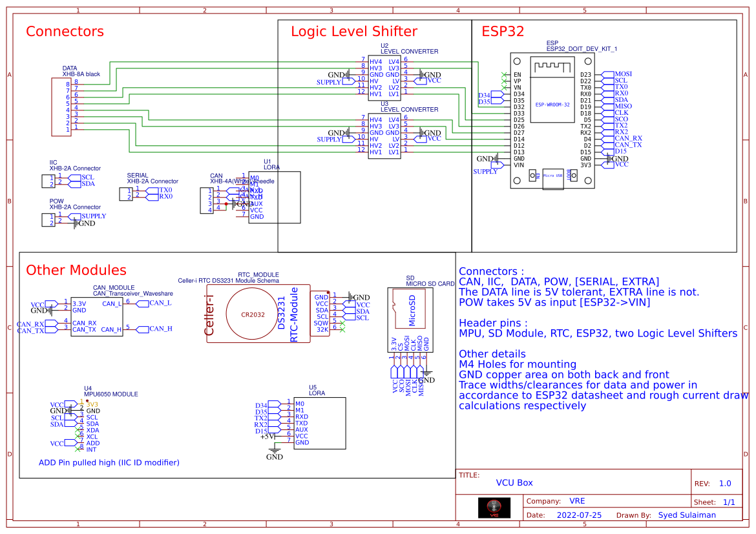Click the no-connect X on RTC 32K pin

[342, 330]
